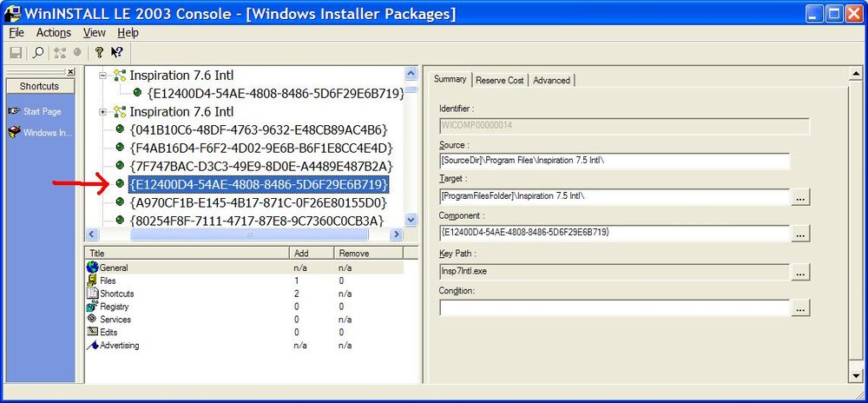
Task: Click the Title column header
Action: [x=187, y=253]
